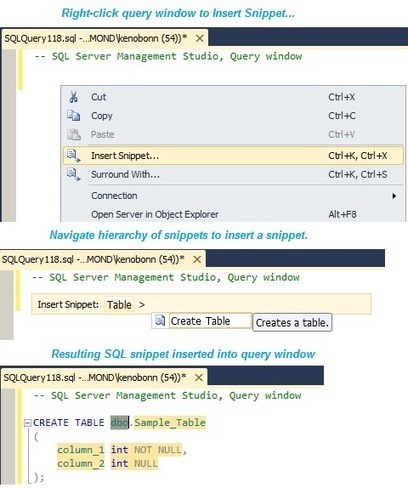
Task: Select the Paste menu entry
Action: coord(233,134)
